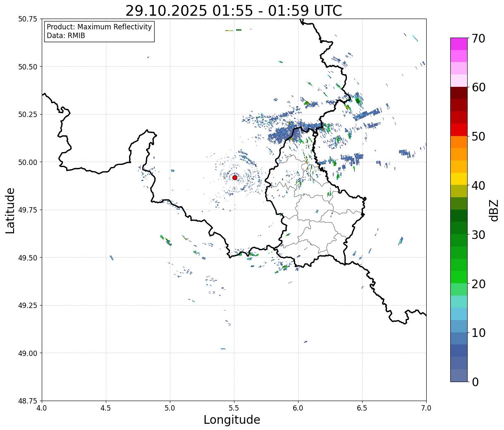Click the longitude tick label 6.0

tap(298, 408)
